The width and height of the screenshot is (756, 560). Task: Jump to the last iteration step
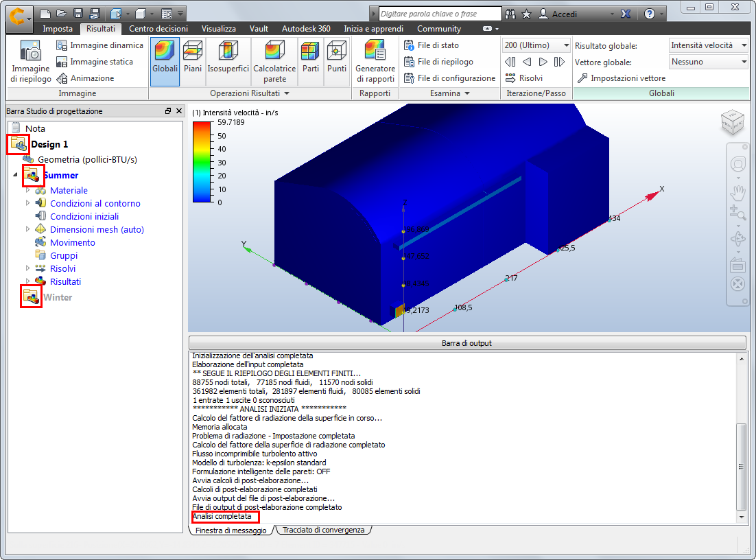(x=559, y=62)
